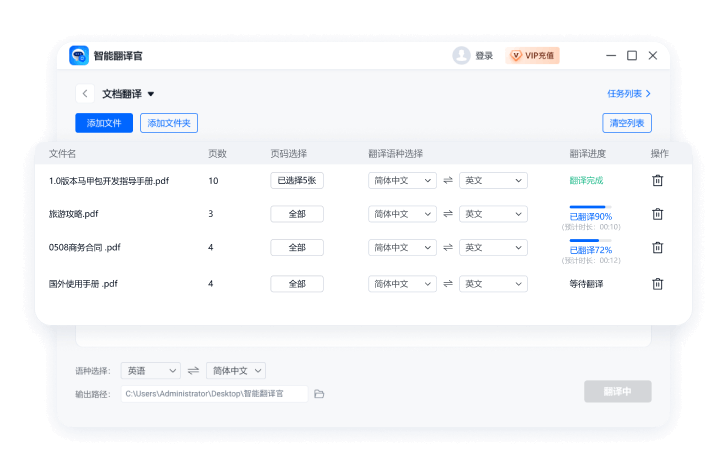Click the 输出路径 path input field
This screenshot has height=470, width=728.
[x=214, y=394]
